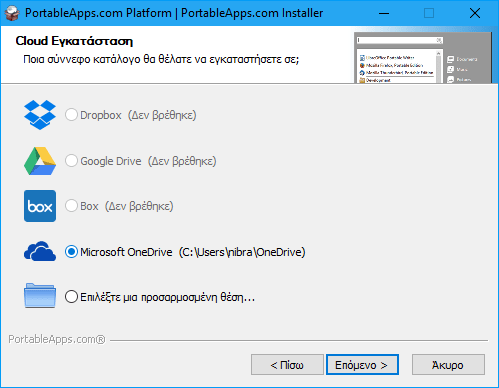Click the blue folder icon

click(40, 295)
